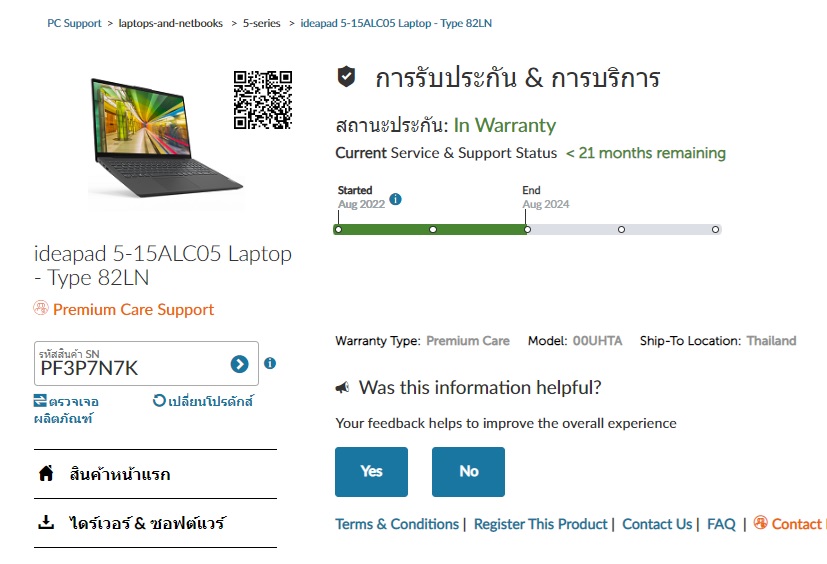Click the info icon next to Started date
Viewport: 827px width, 564px height.
(396, 199)
